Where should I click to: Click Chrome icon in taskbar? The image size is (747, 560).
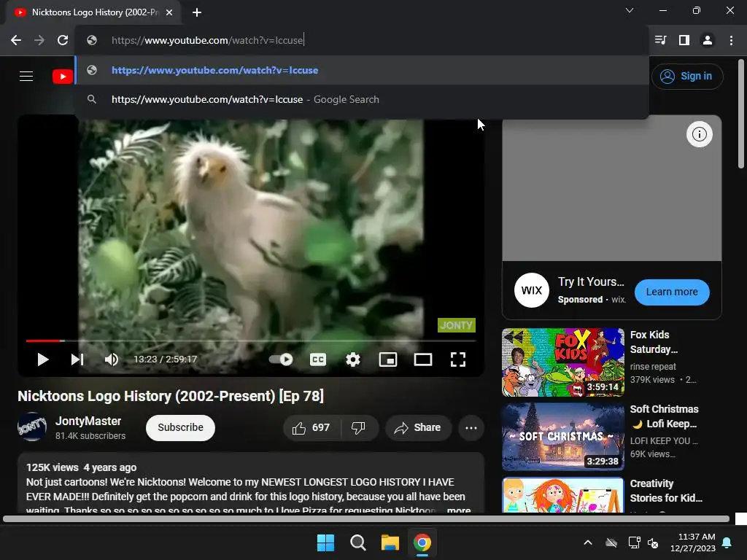pos(422,542)
